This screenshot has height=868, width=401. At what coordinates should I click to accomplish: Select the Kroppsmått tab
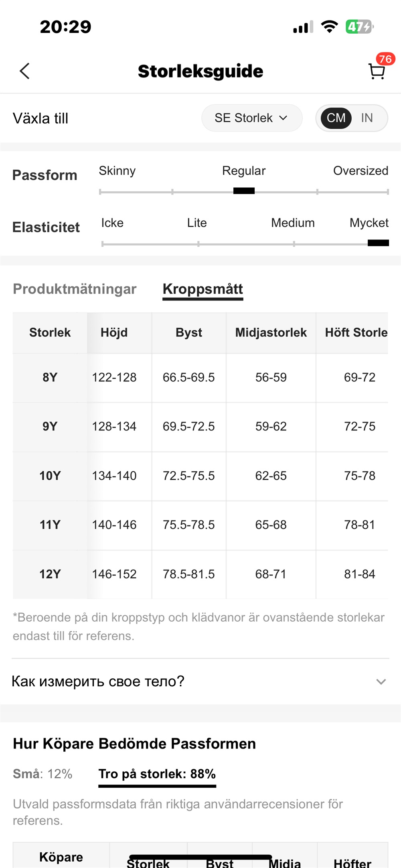point(203,289)
